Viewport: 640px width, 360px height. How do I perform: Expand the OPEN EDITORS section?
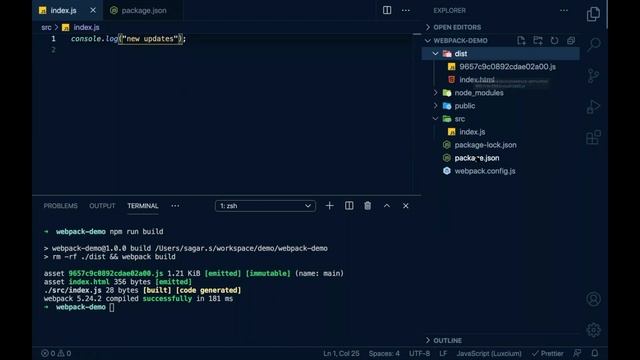coord(457,27)
